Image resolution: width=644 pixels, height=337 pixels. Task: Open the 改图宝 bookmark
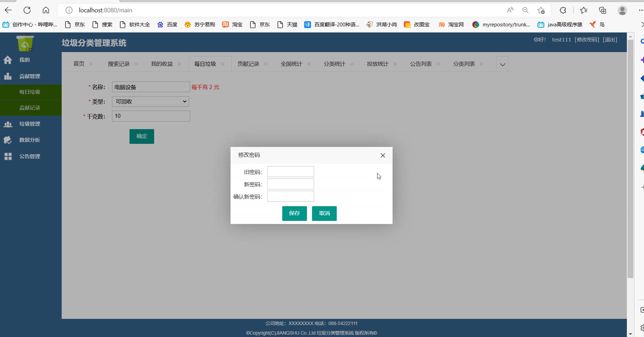click(417, 25)
